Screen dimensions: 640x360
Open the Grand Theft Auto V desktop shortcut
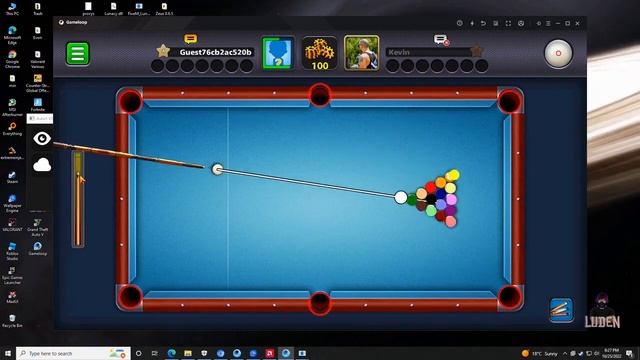[38, 227]
